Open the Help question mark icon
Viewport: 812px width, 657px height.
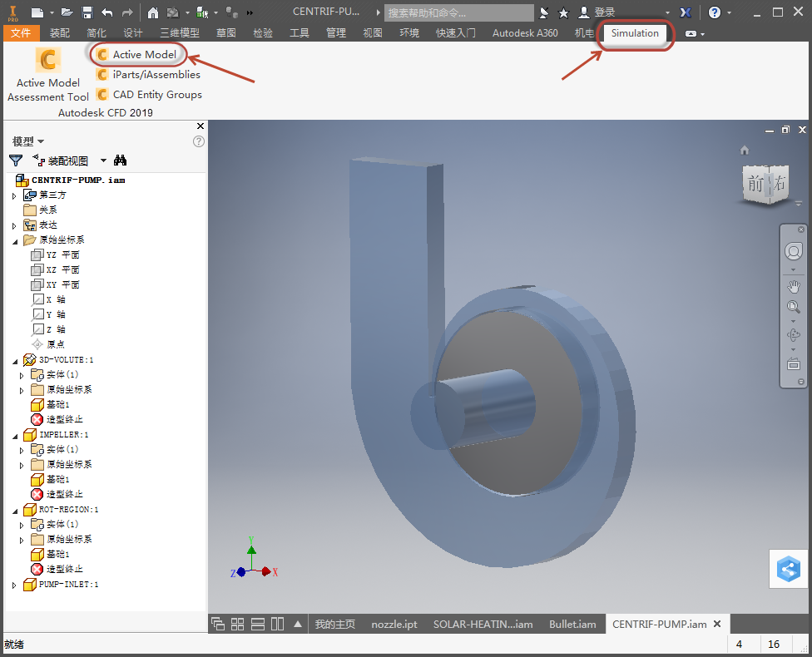714,12
